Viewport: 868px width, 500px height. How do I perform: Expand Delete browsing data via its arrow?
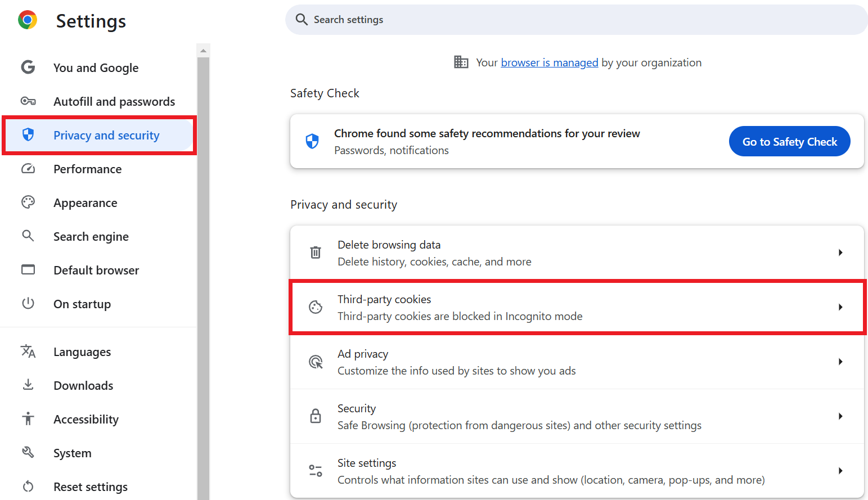pos(840,253)
